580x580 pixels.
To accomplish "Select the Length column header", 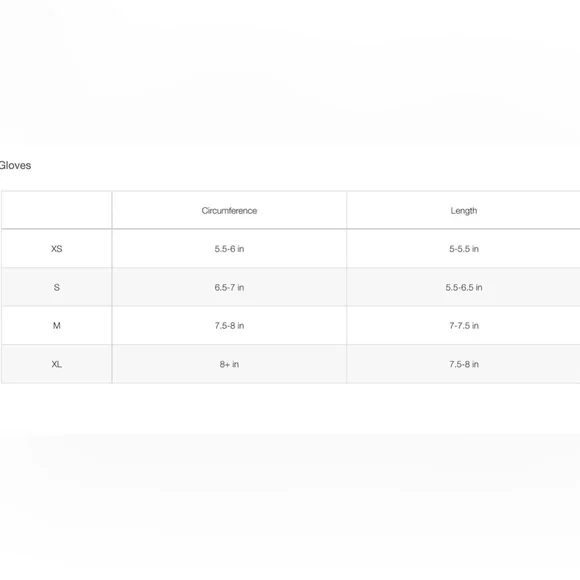I will pos(464,210).
